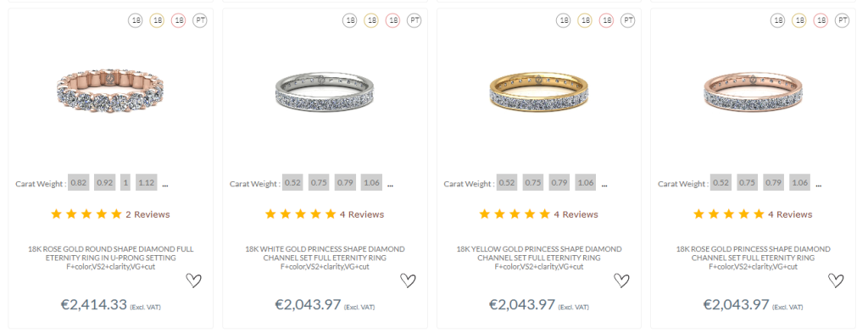Select 18K yellow gold circle on last ring
The height and width of the screenshot is (333, 868).
pyautogui.click(x=798, y=20)
